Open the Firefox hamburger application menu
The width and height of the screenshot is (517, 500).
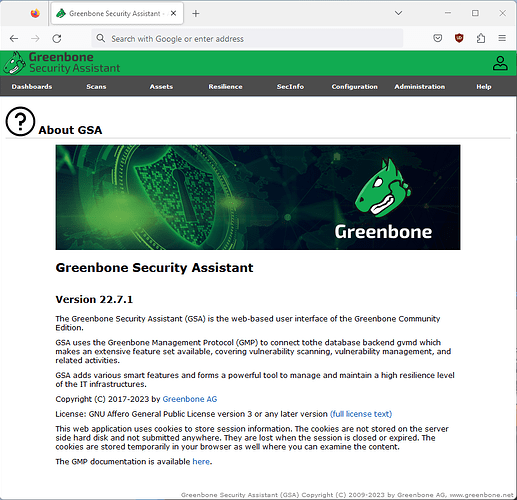[502, 38]
